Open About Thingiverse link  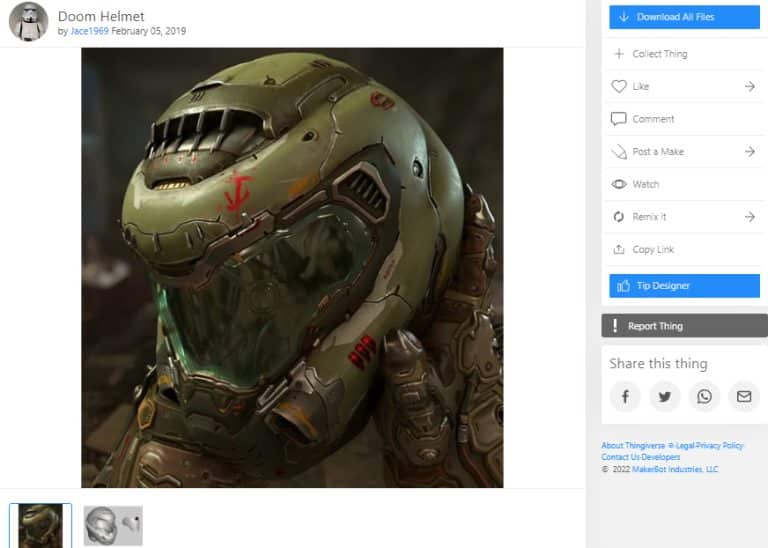pos(633,445)
